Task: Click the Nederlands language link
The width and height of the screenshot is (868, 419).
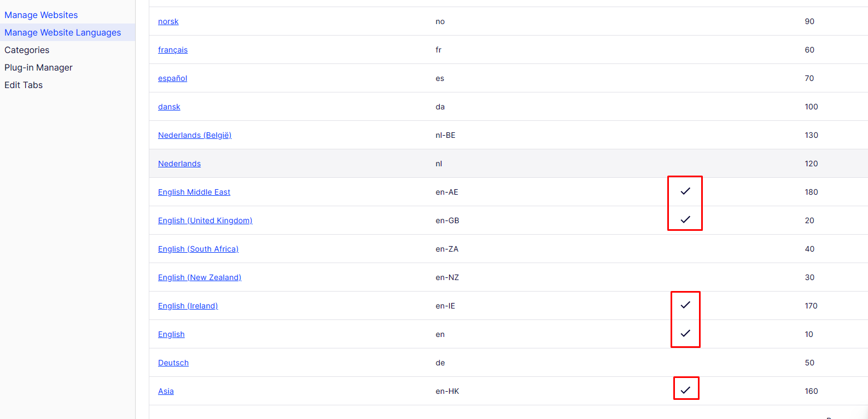Action: point(179,164)
